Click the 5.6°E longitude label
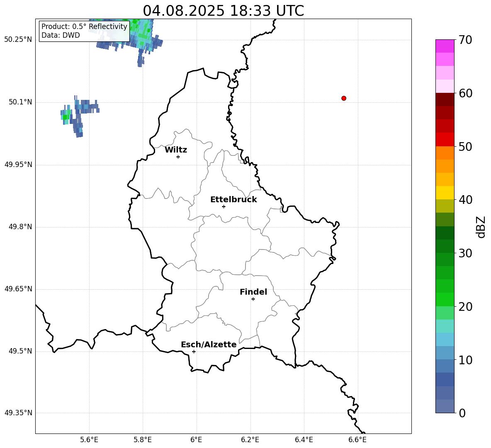The width and height of the screenshot is (491, 448). click(89, 440)
